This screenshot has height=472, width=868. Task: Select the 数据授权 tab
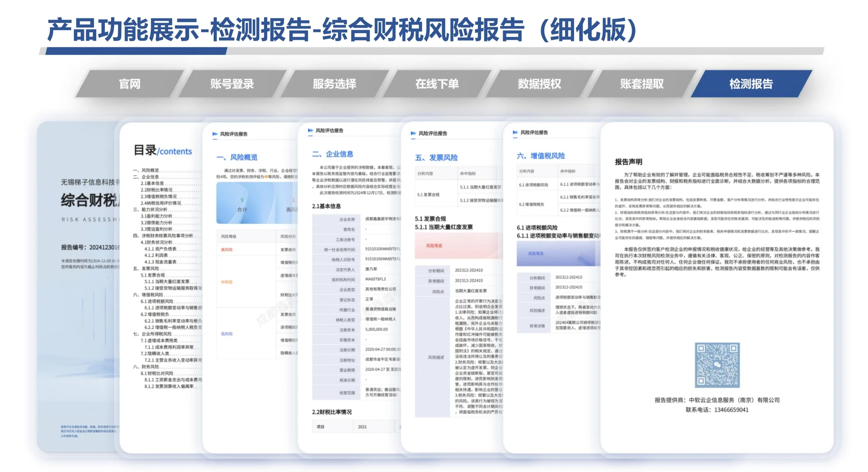coord(540,84)
